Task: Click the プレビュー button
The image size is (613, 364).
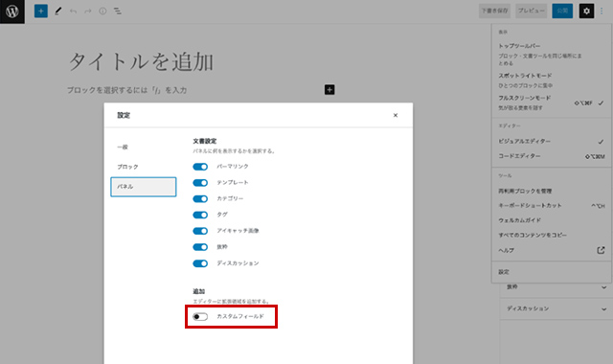Action: pos(531,11)
